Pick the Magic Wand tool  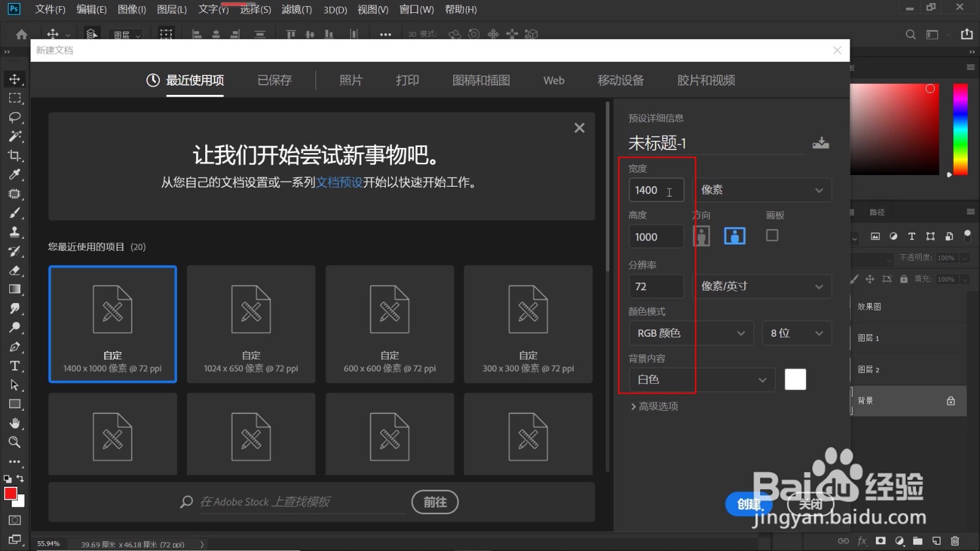(x=15, y=136)
